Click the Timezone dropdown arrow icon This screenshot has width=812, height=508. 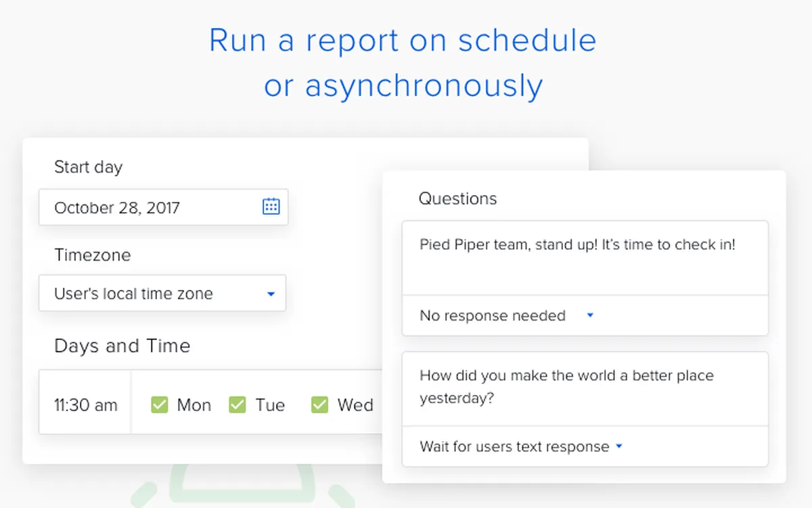click(271, 294)
